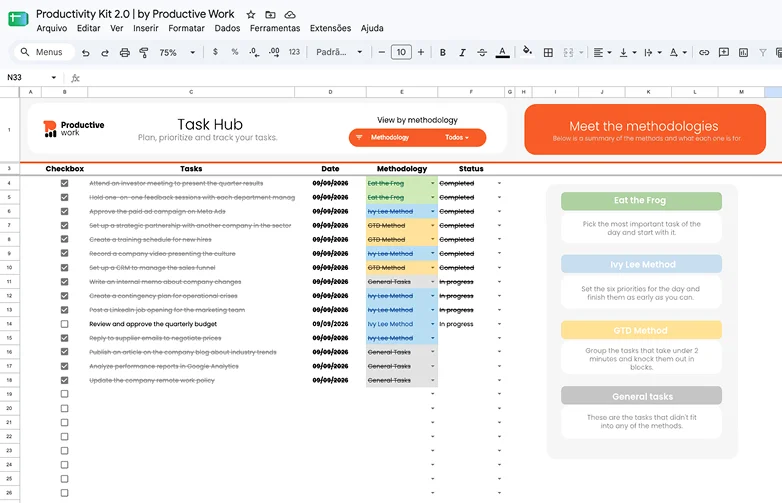The width and height of the screenshot is (782, 503).
Task: Open the Formatar menu
Action: [x=187, y=28]
